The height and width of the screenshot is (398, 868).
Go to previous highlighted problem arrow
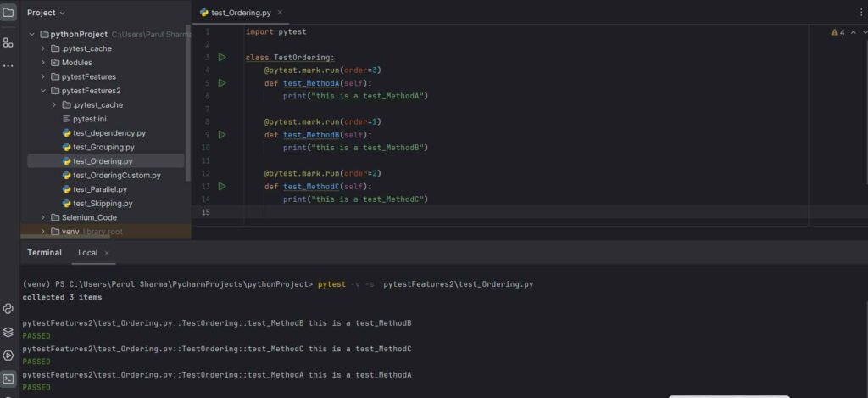853,33
